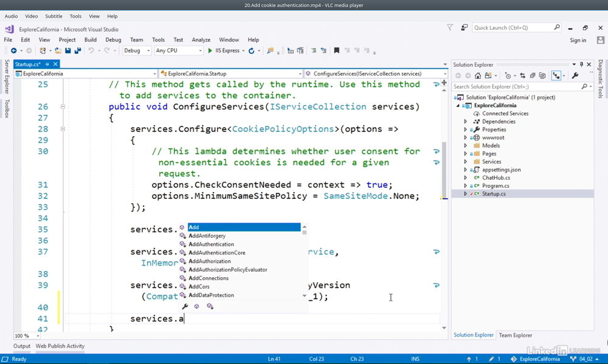Click the wrench filter icon in IntelliSense popup
608x364 pixels.
(185, 306)
